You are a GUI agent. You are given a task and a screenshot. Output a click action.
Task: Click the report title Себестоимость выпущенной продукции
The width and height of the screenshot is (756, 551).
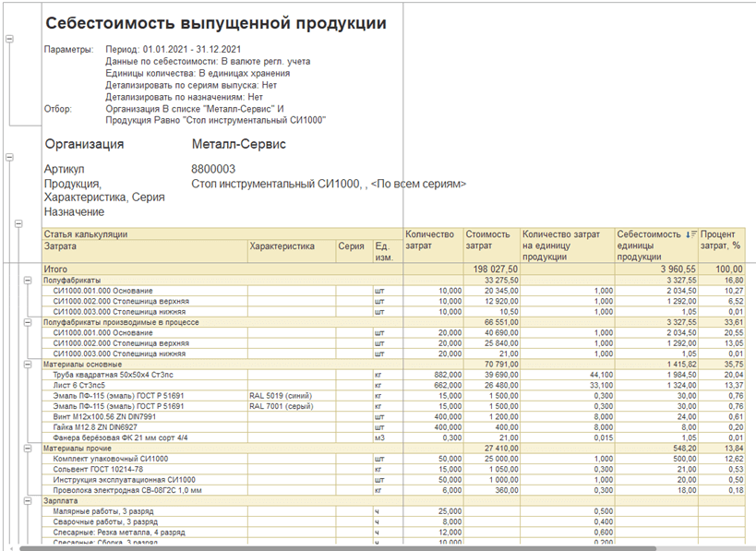[216, 23]
